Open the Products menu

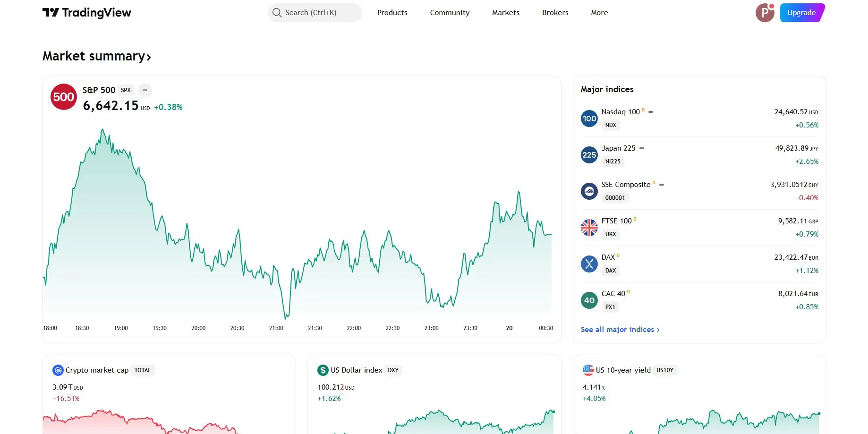tap(392, 13)
